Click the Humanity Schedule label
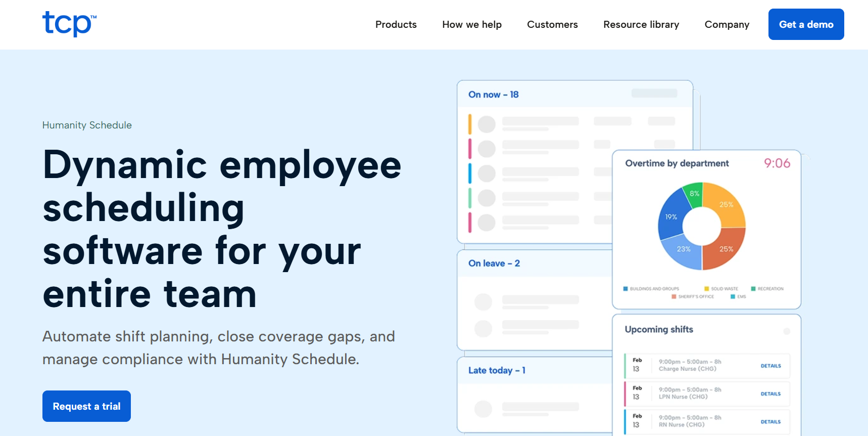Image resolution: width=868 pixels, height=436 pixels. (x=87, y=125)
